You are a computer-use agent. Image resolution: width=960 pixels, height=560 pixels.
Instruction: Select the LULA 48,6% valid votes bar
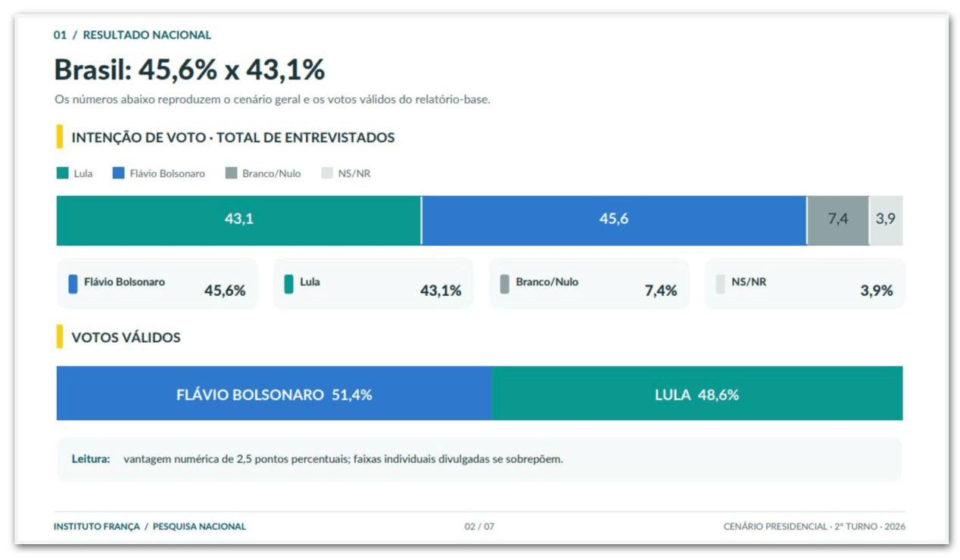tap(697, 394)
